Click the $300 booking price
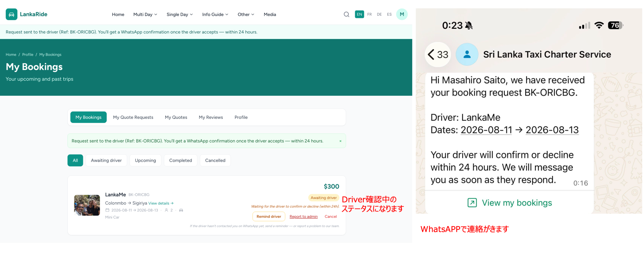This screenshot has width=644, height=254. pyautogui.click(x=331, y=186)
